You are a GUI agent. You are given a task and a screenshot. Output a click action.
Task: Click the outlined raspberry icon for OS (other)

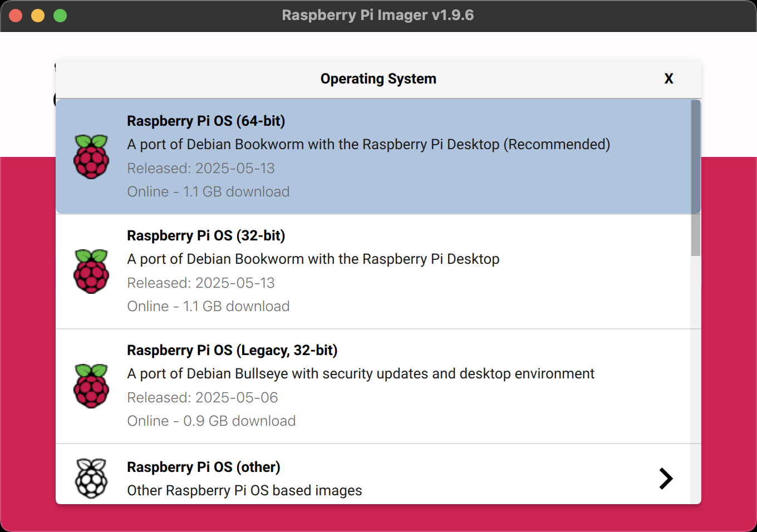91,479
